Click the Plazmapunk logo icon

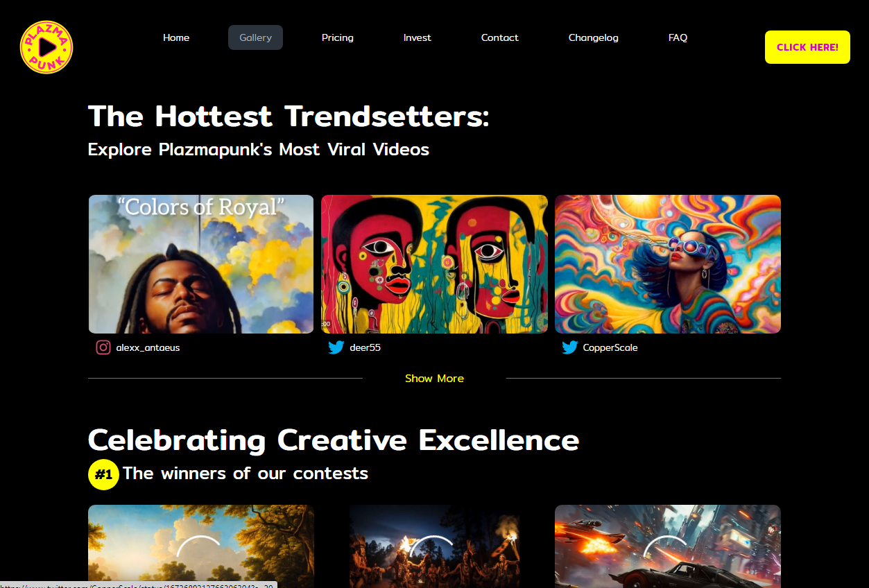(x=46, y=47)
